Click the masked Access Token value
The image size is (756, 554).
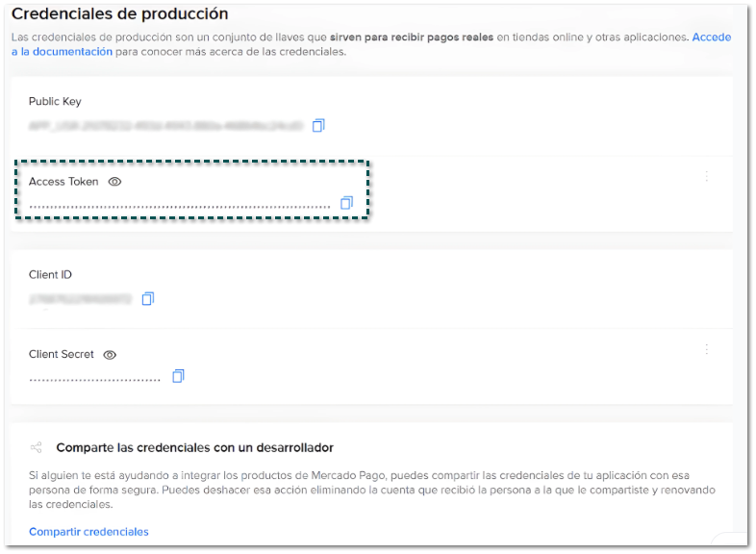[x=179, y=206]
